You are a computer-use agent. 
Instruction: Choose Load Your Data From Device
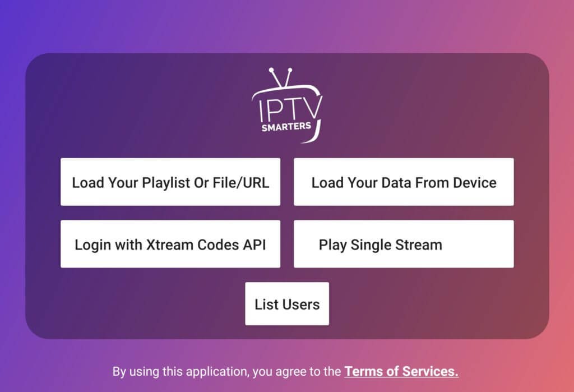coord(404,182)
